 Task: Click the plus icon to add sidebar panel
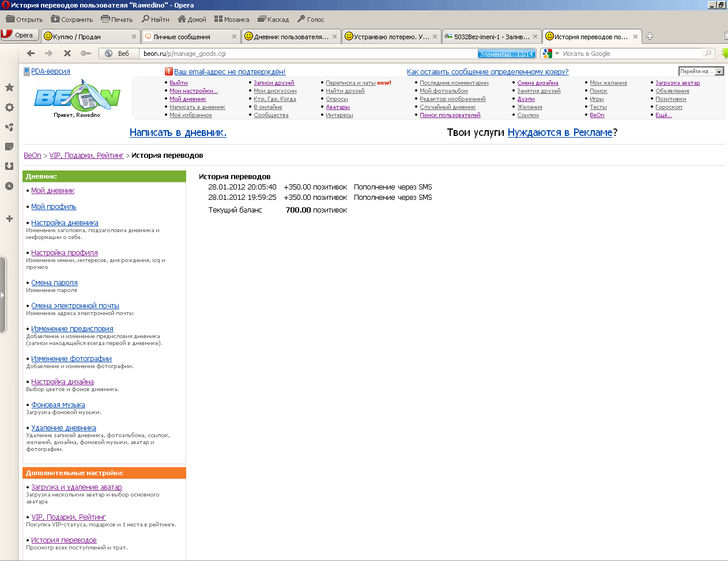pyautogui.click(x=9, y=218)
